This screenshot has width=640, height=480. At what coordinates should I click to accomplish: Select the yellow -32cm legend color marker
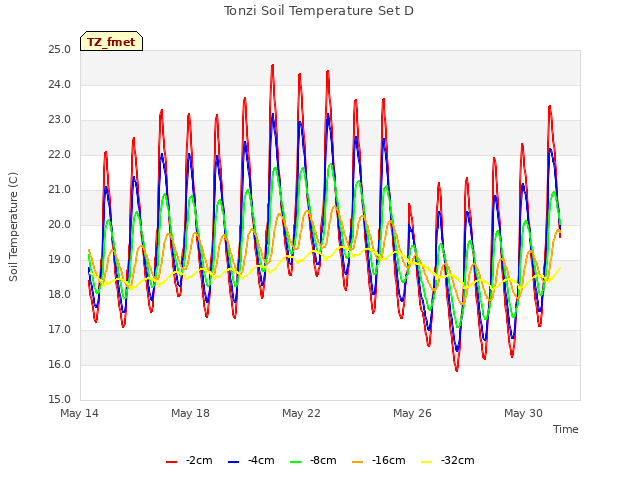[427, 462]
